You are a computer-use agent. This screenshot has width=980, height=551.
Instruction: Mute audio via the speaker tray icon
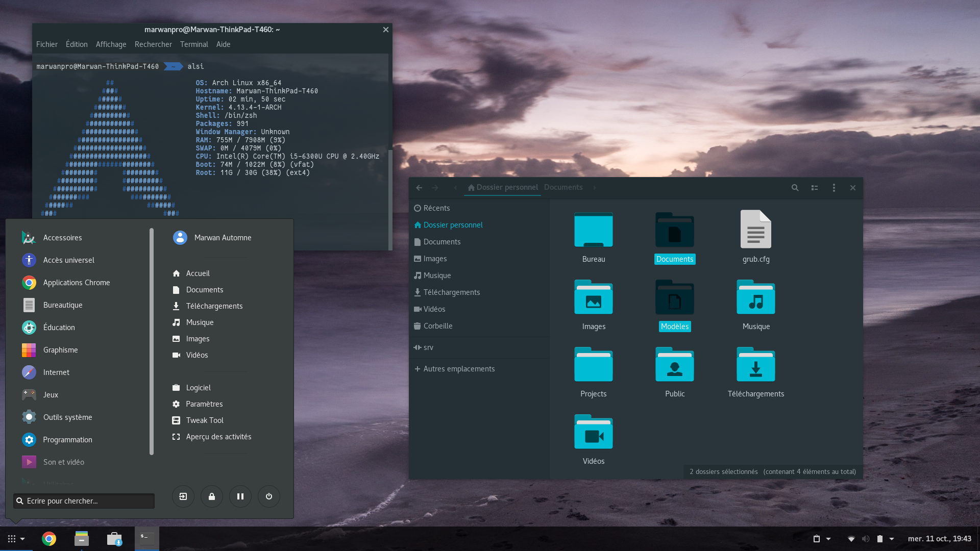(x=865, y=539)
